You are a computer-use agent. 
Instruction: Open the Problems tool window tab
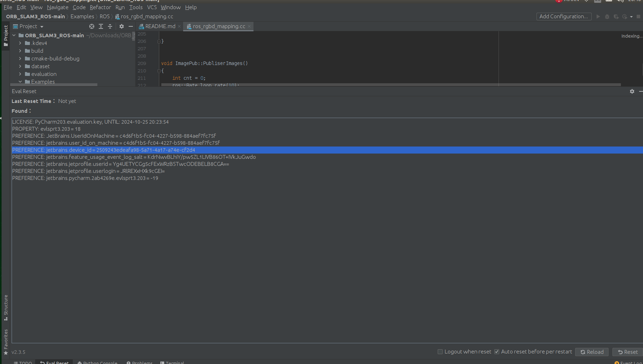[x=140, y=362]
